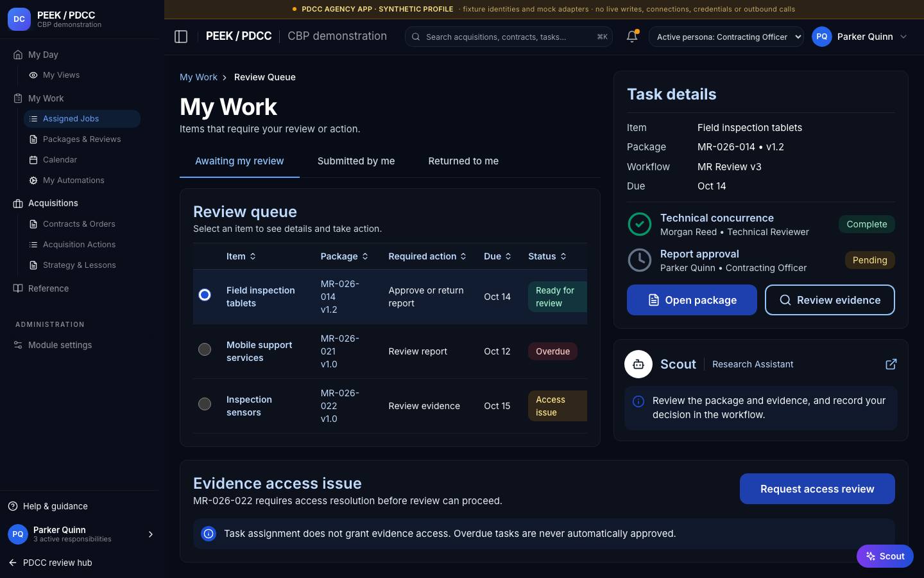Click the search magnifier icon
Viewport: 924px width, 578px height.
[x=416, y=37]
